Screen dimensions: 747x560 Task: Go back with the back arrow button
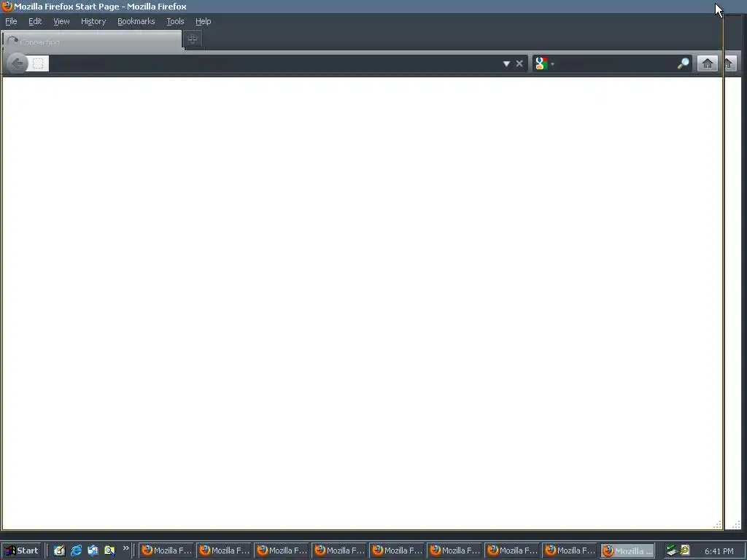17,63
